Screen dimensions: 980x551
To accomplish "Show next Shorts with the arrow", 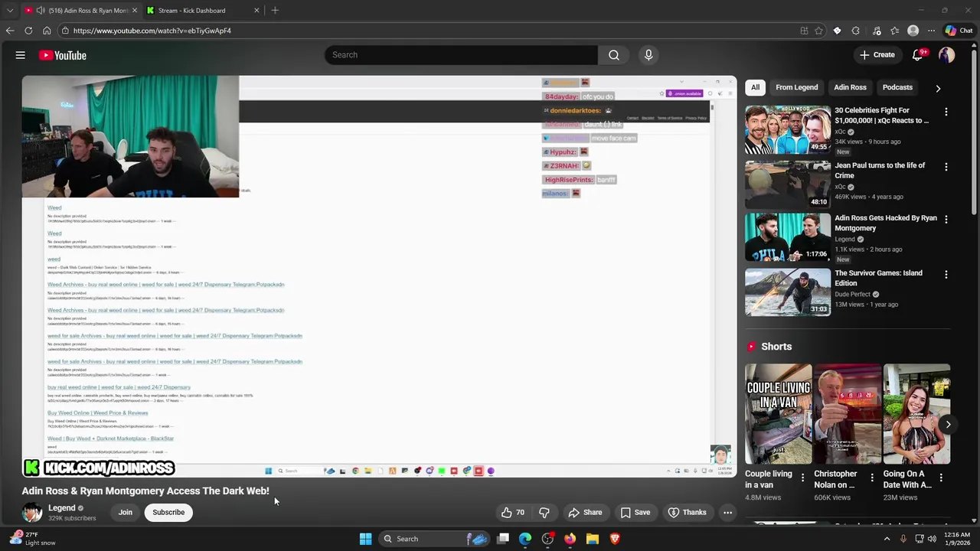I will [948, 424].
